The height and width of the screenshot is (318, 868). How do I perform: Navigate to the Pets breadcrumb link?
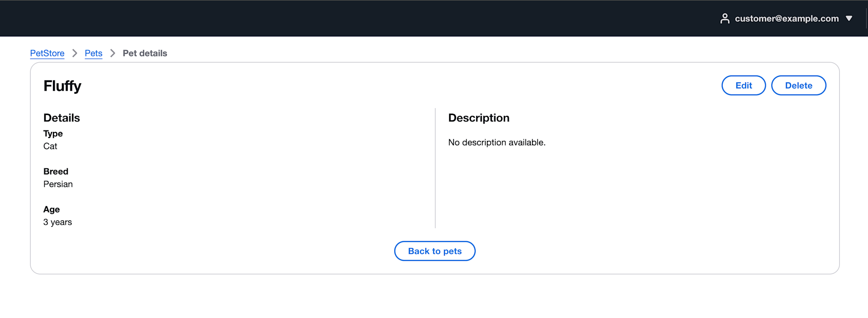93,53
